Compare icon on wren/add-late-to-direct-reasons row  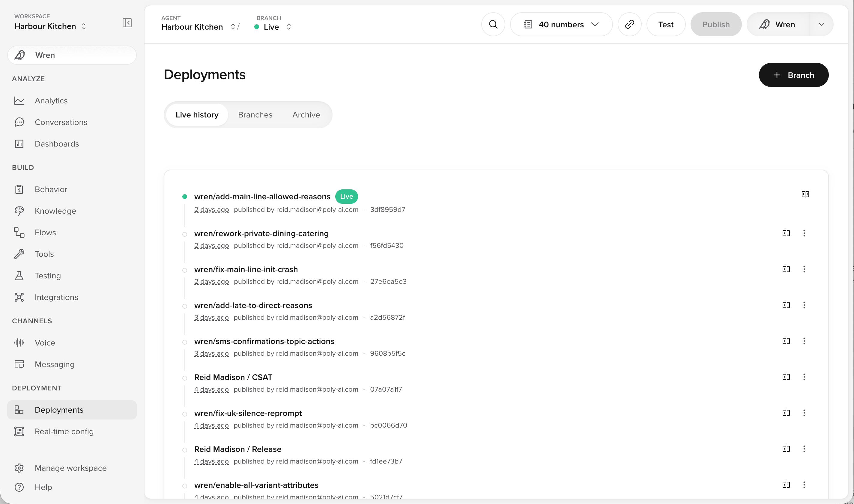786,305
